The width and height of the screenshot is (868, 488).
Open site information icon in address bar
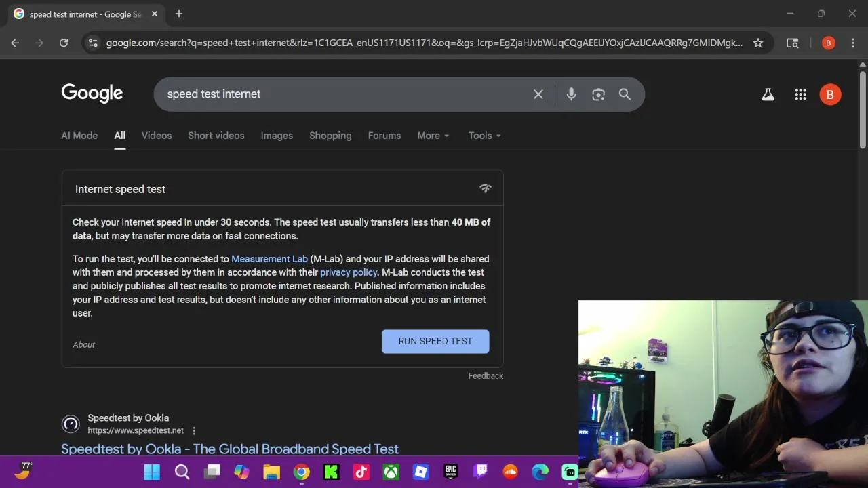pos(93,43)
